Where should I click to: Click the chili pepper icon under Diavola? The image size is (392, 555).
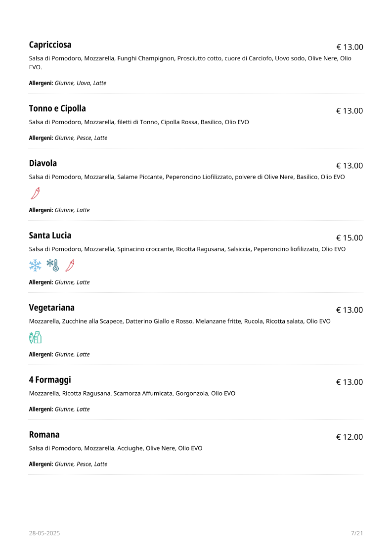pos(36,193)
